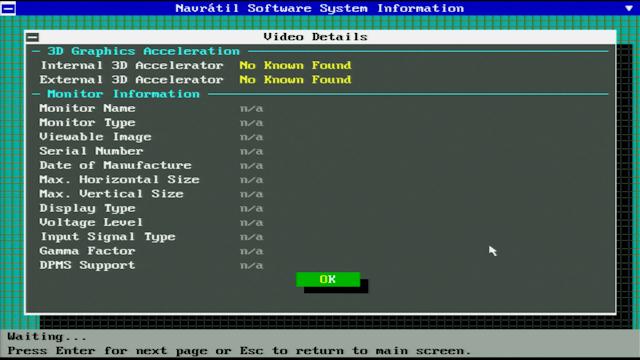Click the Internal 3D Accelerator label
Screen dimensions: 640x360
click(132, 66)
